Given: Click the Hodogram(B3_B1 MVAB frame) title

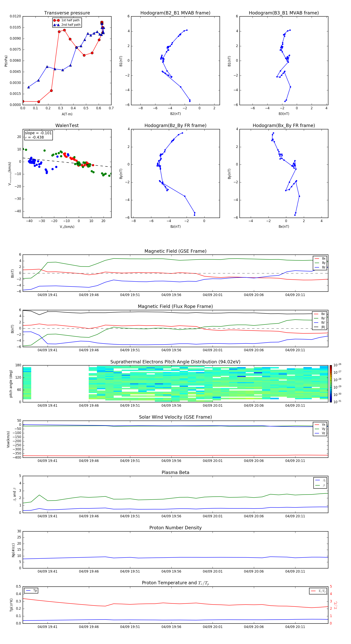Looking at the screenshot, I should (x=284, y=13).
